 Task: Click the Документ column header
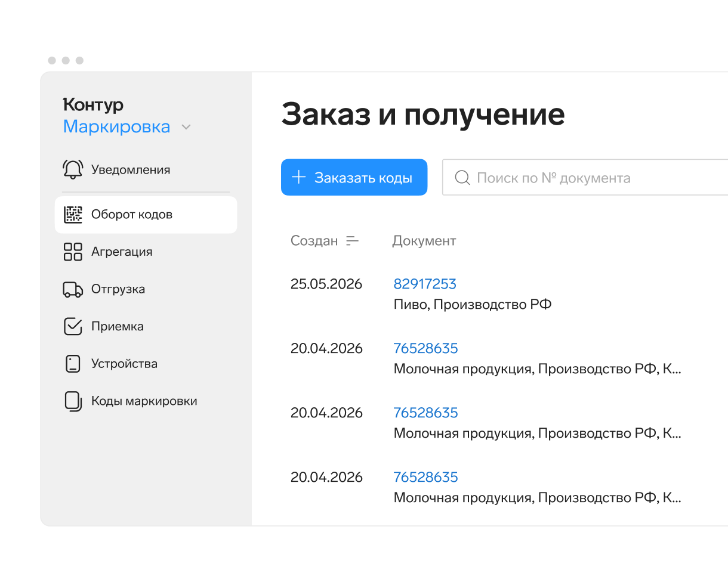tap(424, 241)
